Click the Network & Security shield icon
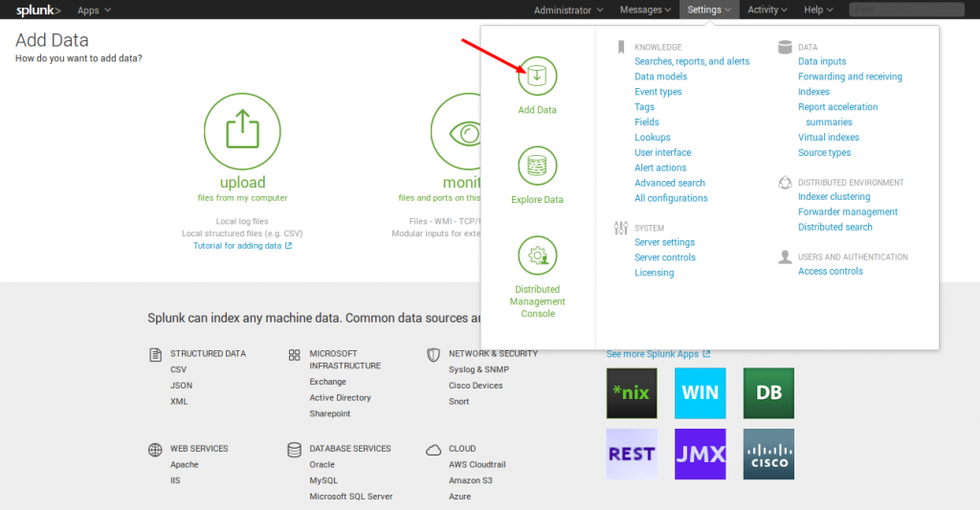Viewport: 980px width, 510px height. tap(434, 355)
